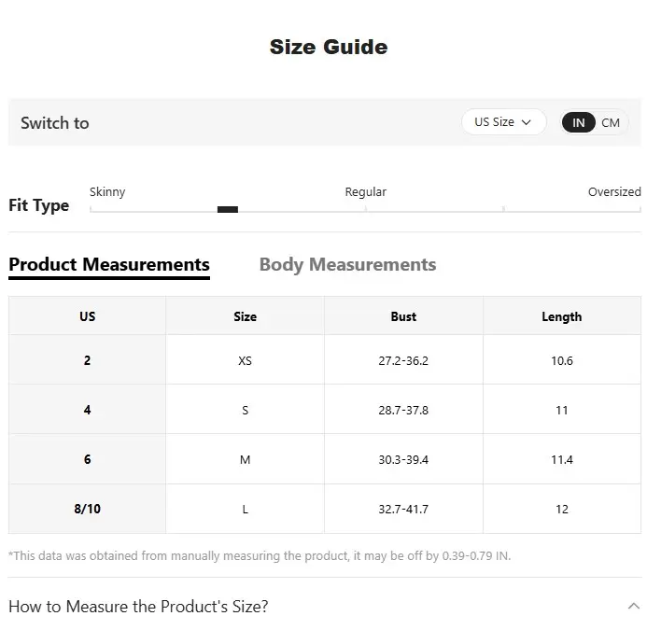Expand How to Measure the Product's Size
Image resolution: width=661 pixels, height=644 pixels.
pos(138,607)
